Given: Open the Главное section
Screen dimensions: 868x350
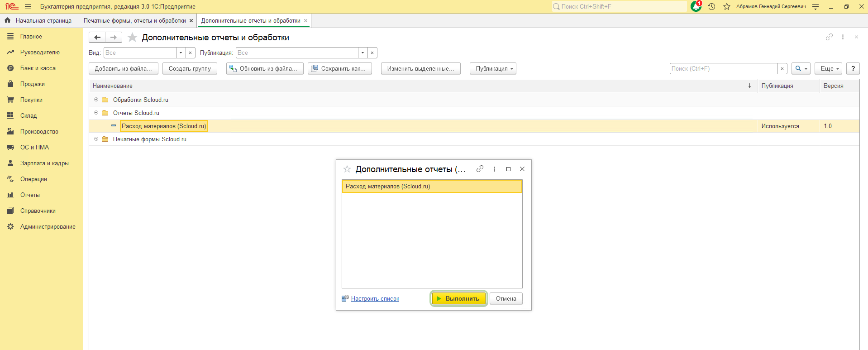Looking at the screenshot, I should coord(41,37).
